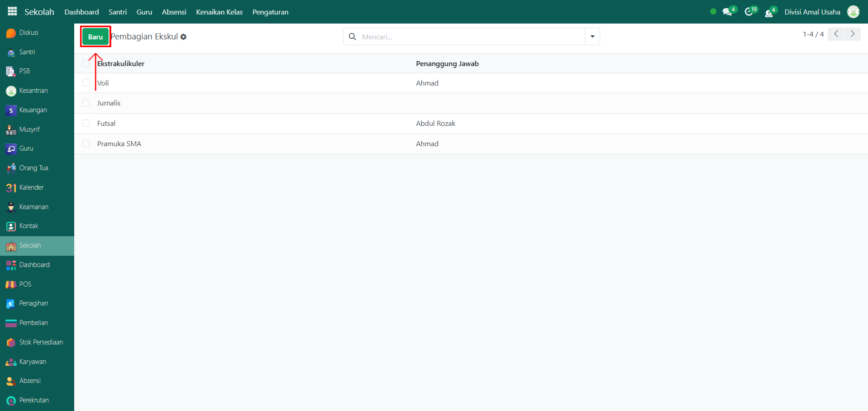Image resolution: width=868 pixels, height=411 pixels.
Task: Open Diskusi app in sidebar
Action: tap(29, 33)
